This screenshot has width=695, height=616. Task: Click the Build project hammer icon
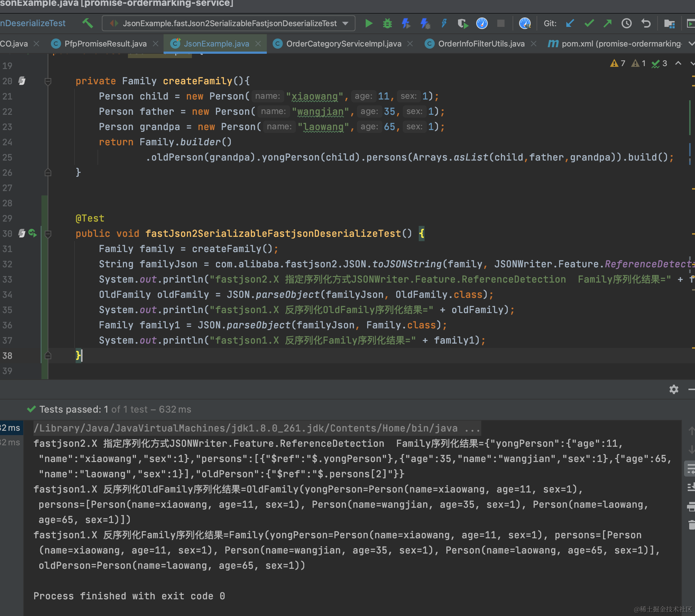pyautogui.click(x=88, y=24)
